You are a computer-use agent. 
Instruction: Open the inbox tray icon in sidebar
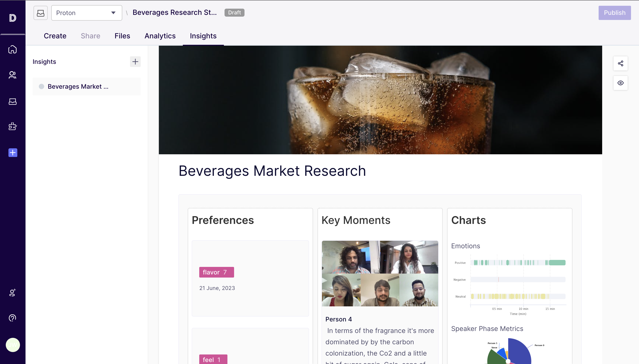[x=12, y=102]
